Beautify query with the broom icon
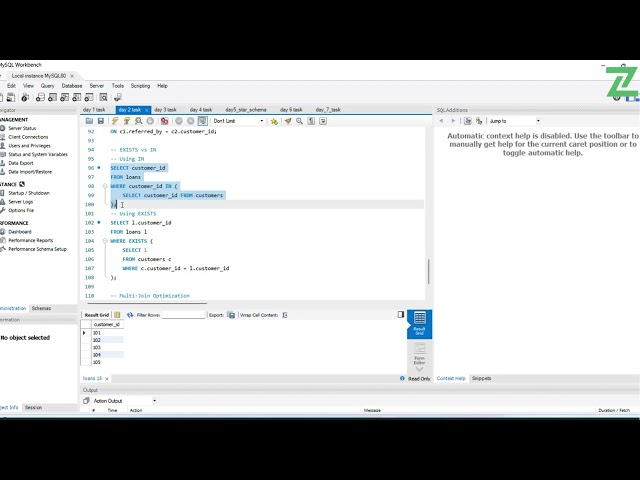 pyautogui.click(x=288, y=121)
